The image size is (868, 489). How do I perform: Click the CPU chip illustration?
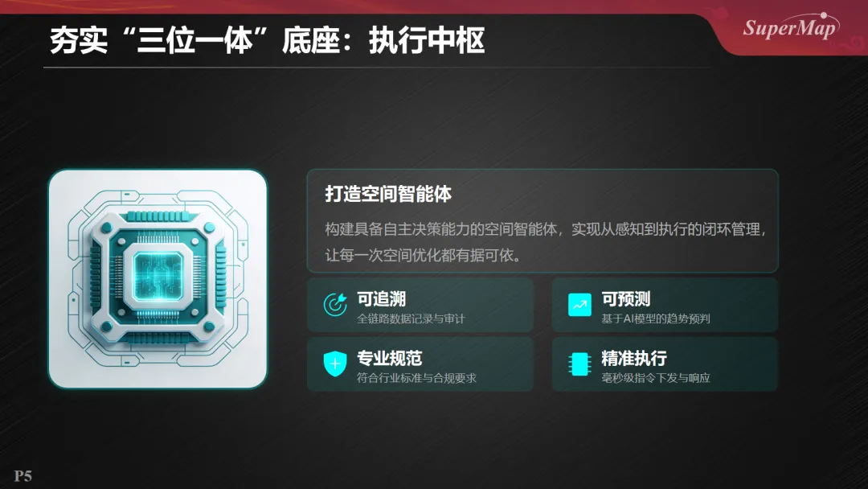(158, 278)
